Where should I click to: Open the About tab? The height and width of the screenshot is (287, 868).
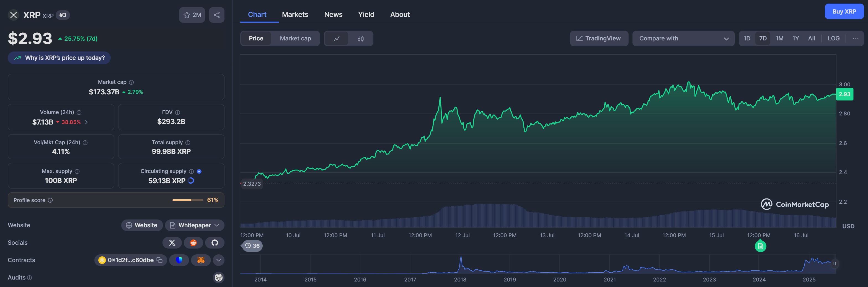click(x=400, y=14)
